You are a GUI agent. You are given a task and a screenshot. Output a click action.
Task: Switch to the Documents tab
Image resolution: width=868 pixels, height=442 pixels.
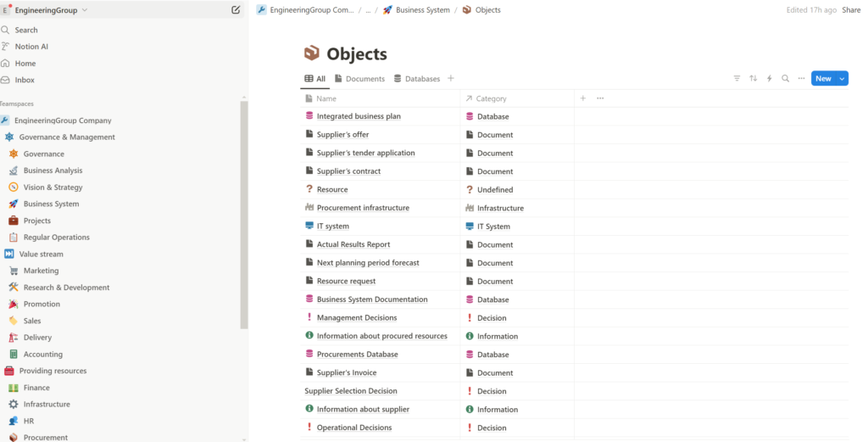click(x=359, y=79)
